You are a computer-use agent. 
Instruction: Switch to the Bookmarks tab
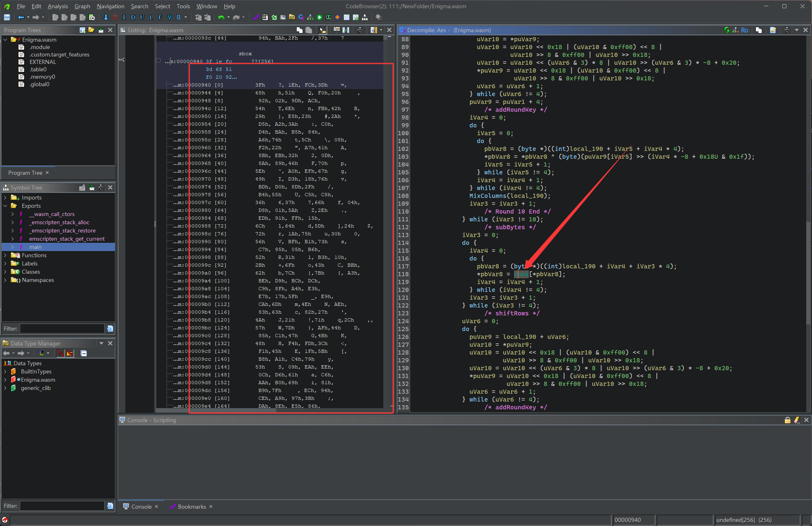[x=191, y=507]
